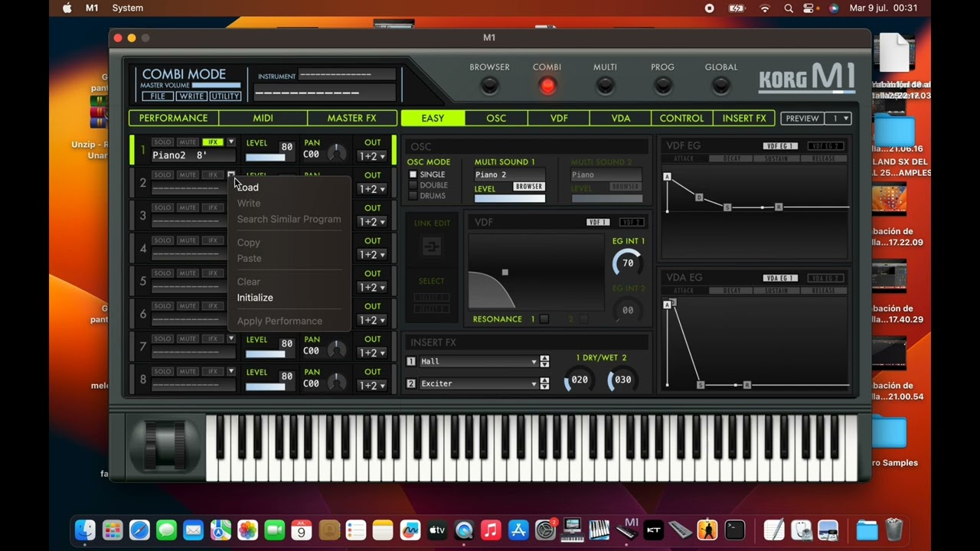The width and height of the screenshot is (980, 551).
Task: Open the OUT 1+2 dropdown for timbre 4
Action: point(372,255)
